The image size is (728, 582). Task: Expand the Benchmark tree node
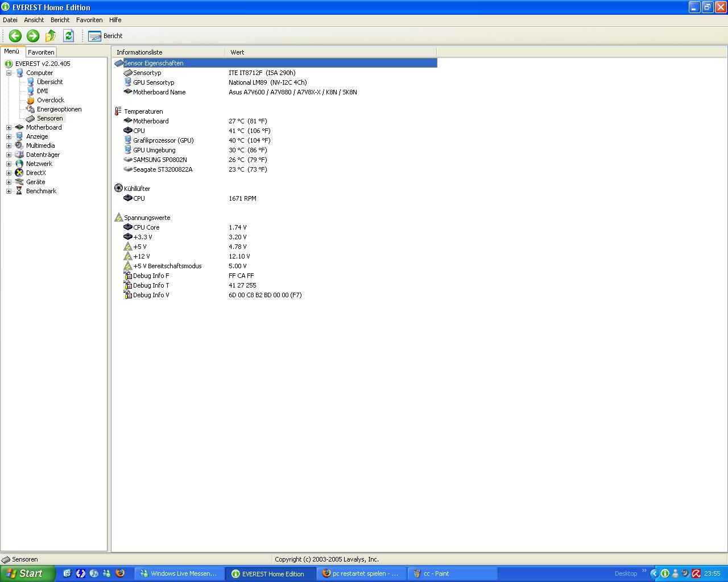9,191
